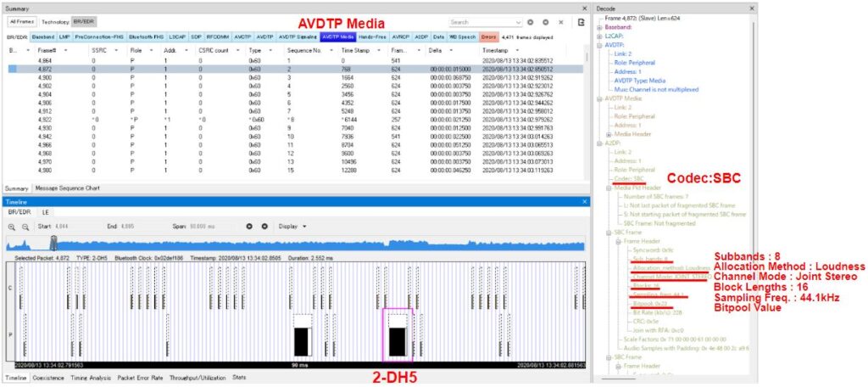Open the Display dropdown in Timeline
This screenshot has width=868, height=387.
click(x=292, y=227)
